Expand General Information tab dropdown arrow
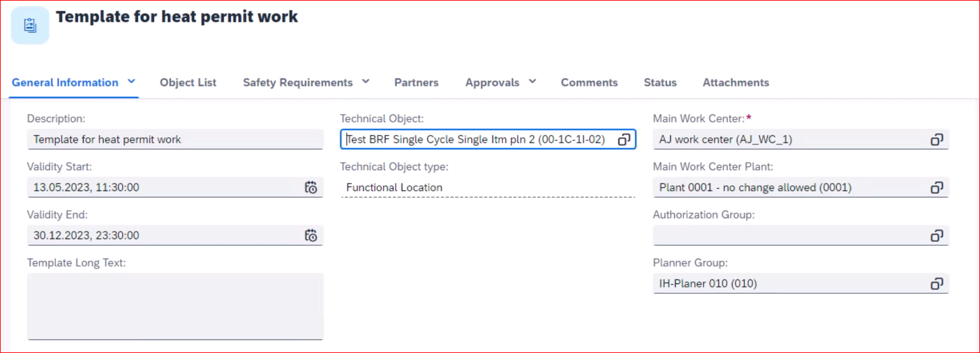 coord(131,82)
